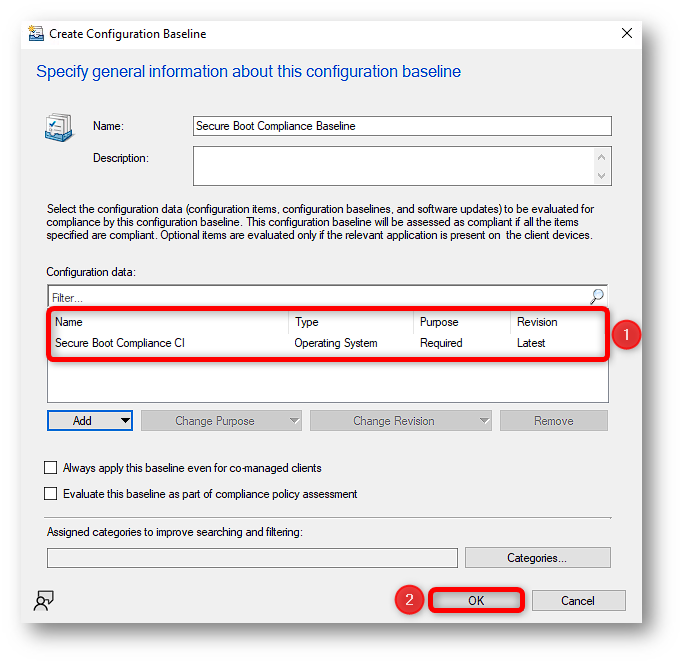This screenshot has height=665, width=684.
Task: Confirm the baseline with OK
Action: (476, 600)
